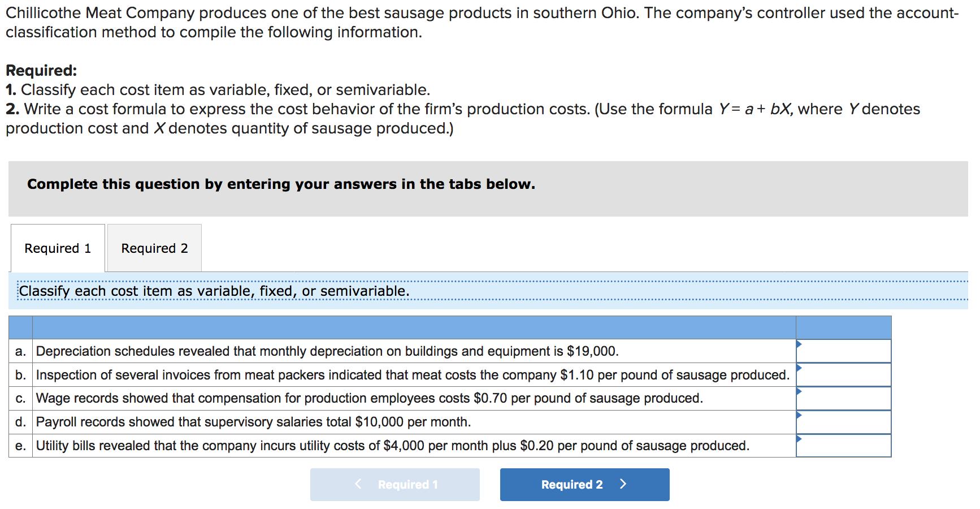Image resolution: width=980 pixels, height=509 pixels.
Task: Click the blue triangle marker in row a answer cell
Action: [799, 344]
